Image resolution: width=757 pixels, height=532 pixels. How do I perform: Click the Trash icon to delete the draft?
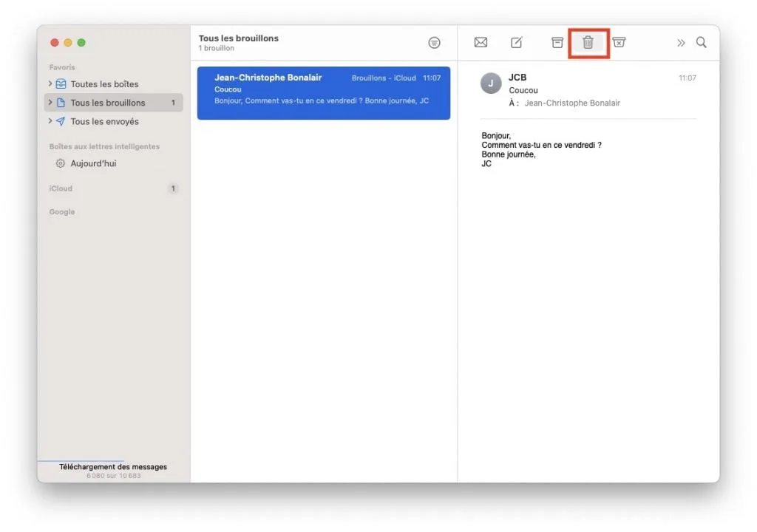tap(588, 42)
